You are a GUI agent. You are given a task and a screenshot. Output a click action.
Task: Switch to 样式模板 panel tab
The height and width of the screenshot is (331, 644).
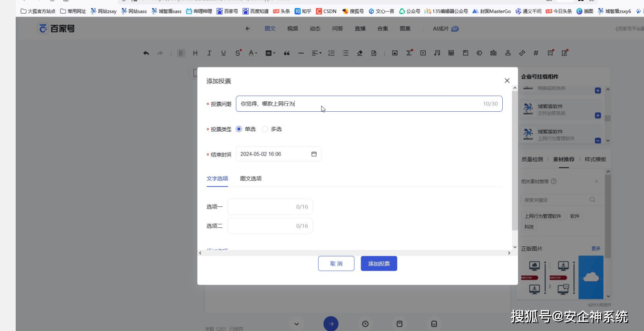tap(595, 159)
